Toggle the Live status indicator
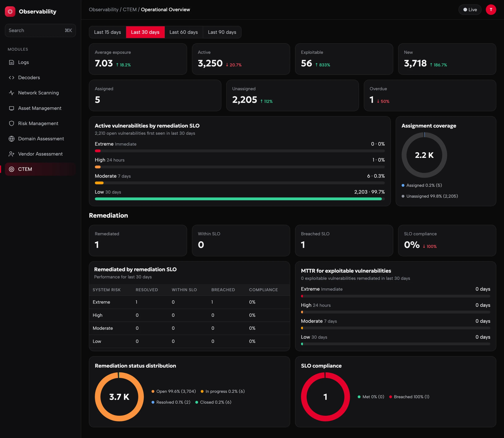This screenshot has width=504, height=438. click(470, 10)
